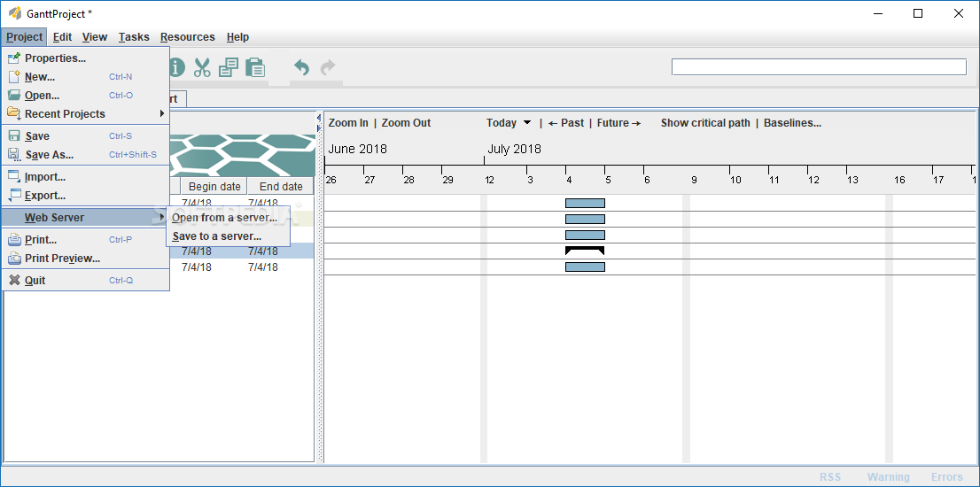
Task: Open the Project menu
Action: 25,37
